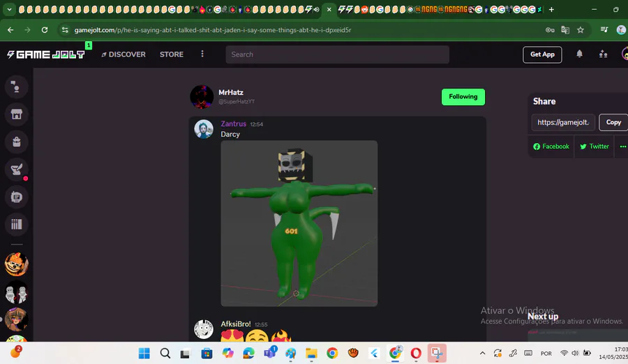Open the translate page icon

click(565, 30)
